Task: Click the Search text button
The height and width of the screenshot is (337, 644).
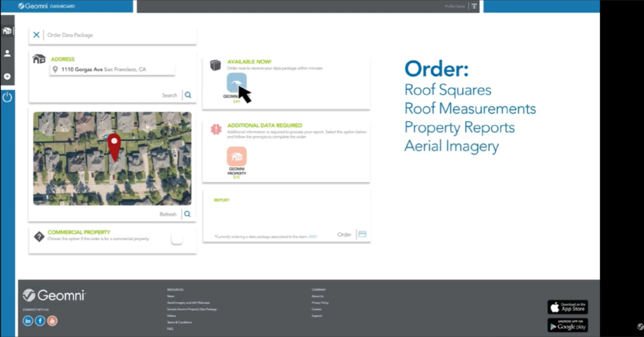Action: coord(169,95)
